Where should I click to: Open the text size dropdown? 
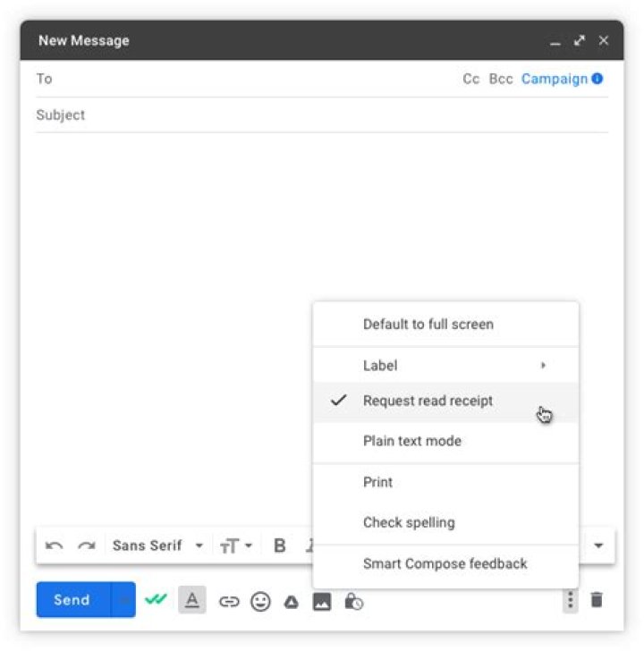(236, 545)
